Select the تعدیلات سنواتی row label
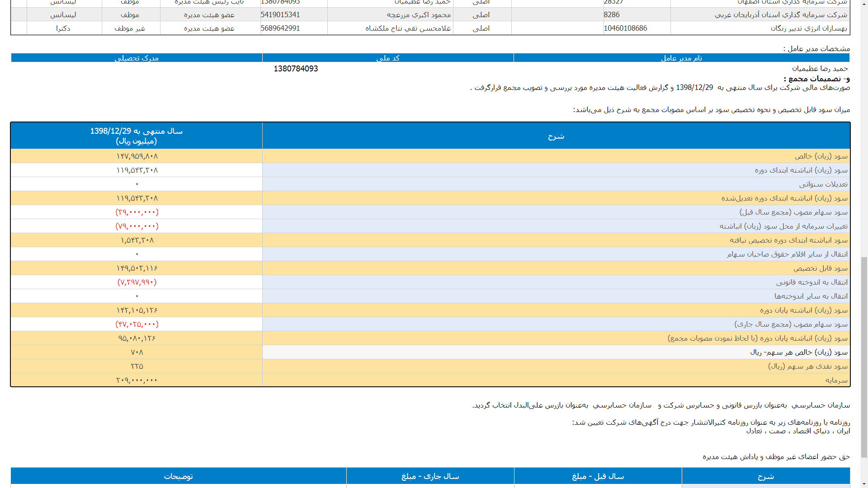Screen dimensions: 868x488 coord(823,184)
